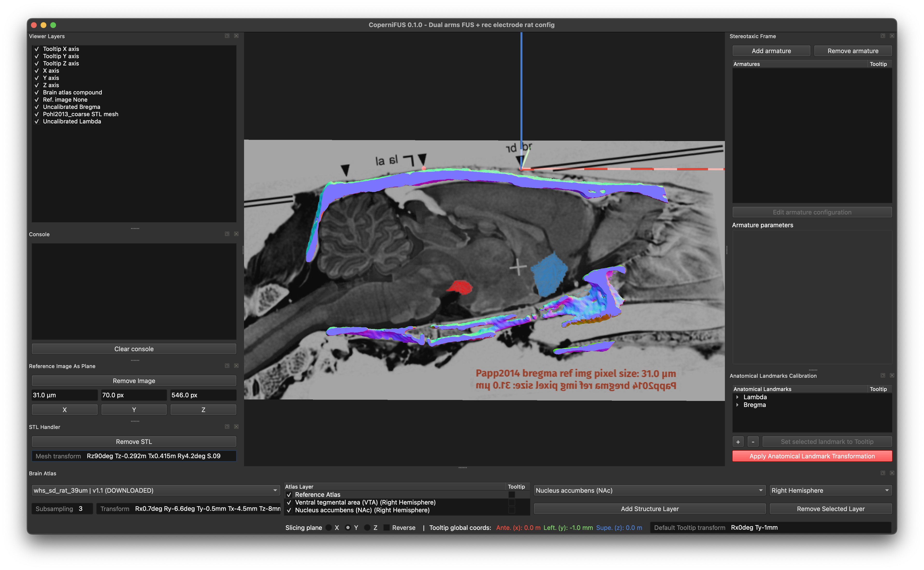Toggle the Pohl2013_coarse STL mesh layer visibility

36,114
